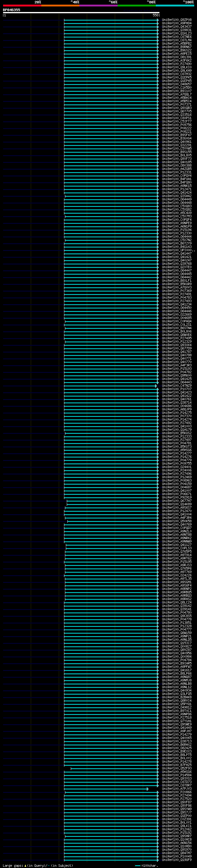The width and height of the screenshot is (197, 868).
Task: Open hit UniRef100_Q9ZP08
Action: [x=176, y=20]
